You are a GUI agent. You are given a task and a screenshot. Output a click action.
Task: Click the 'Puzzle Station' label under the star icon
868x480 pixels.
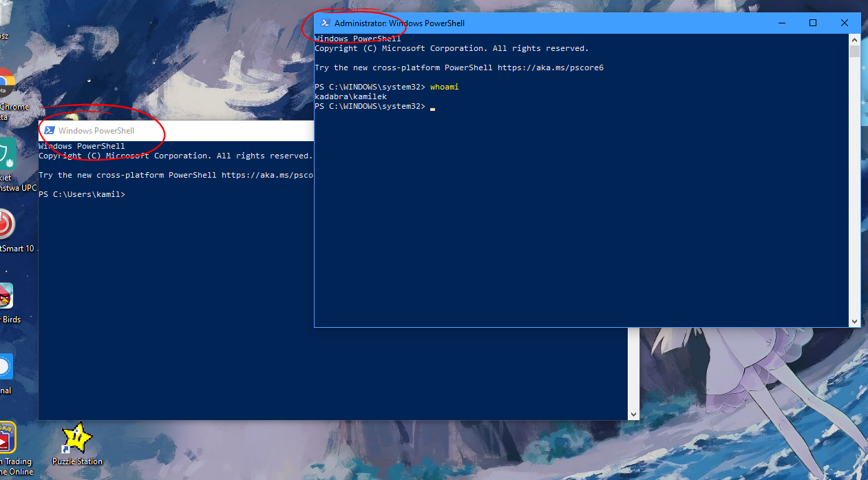click(x=77, y=461)
